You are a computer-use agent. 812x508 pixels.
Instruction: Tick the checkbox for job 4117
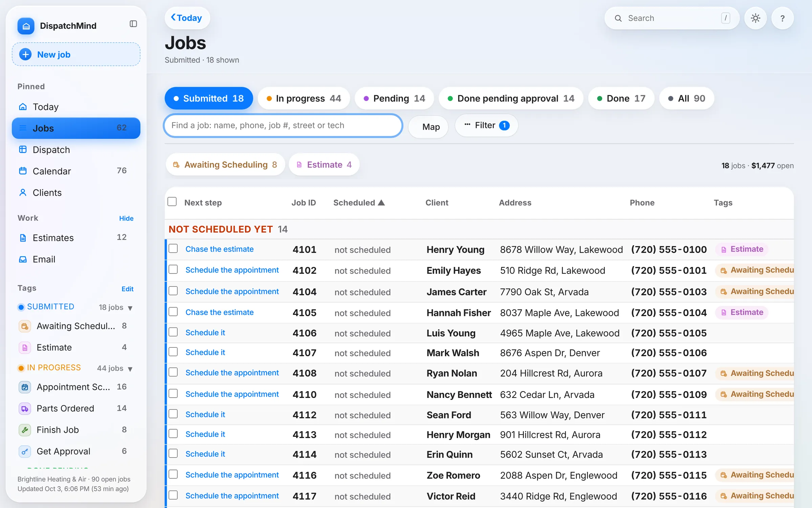click(x=173, y=495)
